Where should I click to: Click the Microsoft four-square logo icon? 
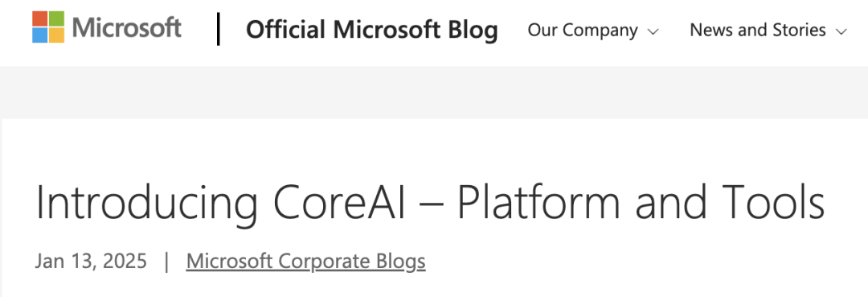pos(48,27)
